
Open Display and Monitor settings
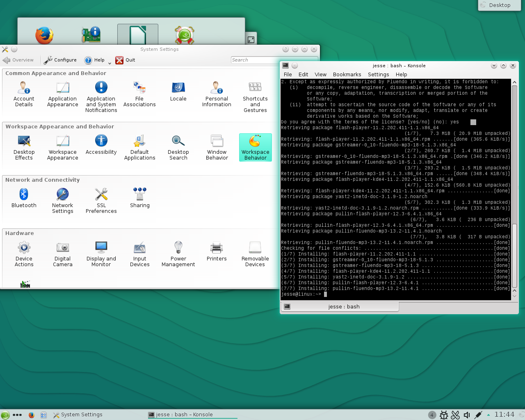click(x=101, y=254)
